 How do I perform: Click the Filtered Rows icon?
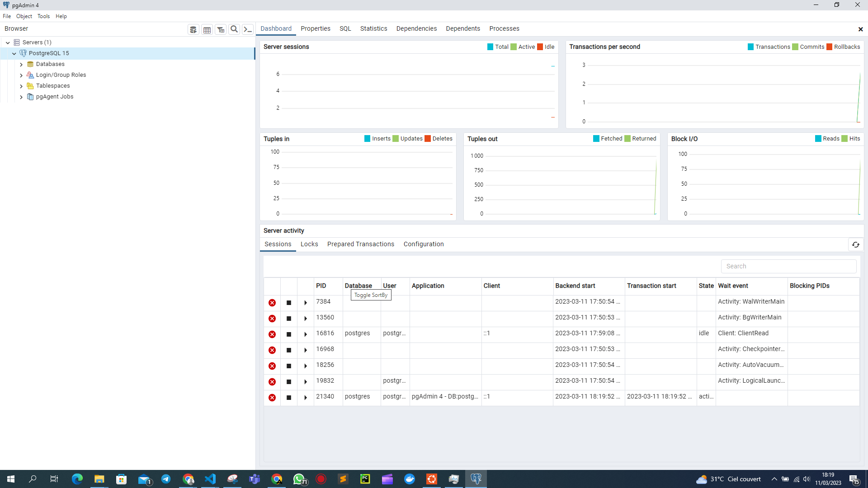click(x=221, y=29)
